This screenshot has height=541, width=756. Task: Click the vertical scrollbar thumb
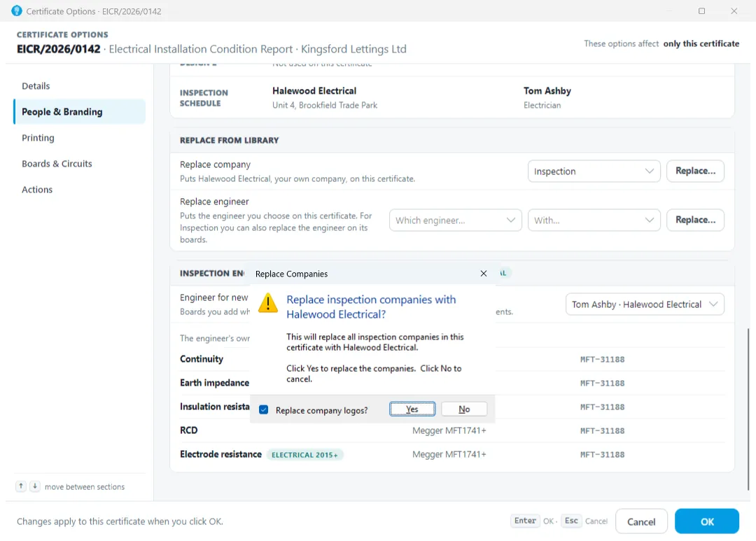(x=748, y=409)
